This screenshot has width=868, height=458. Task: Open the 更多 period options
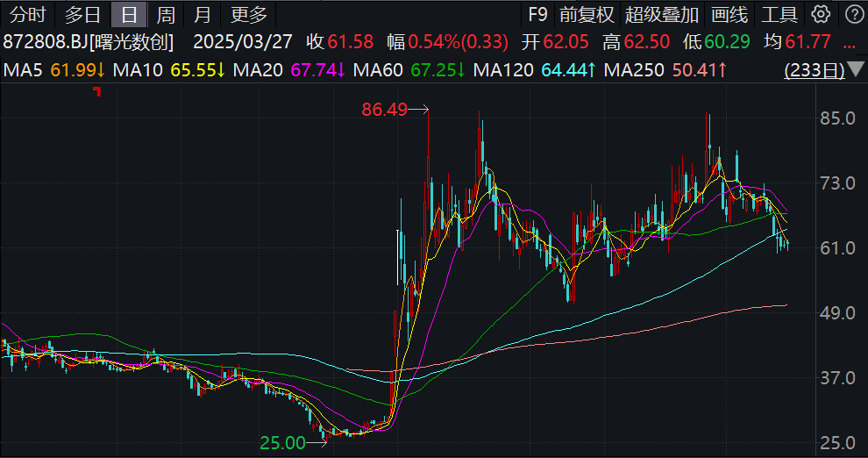tap(248, 14)
